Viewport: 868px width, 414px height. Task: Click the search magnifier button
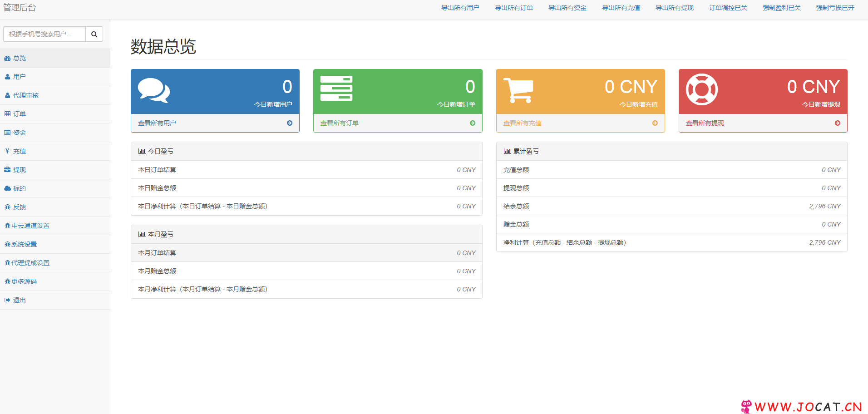[x=94, y=34]
